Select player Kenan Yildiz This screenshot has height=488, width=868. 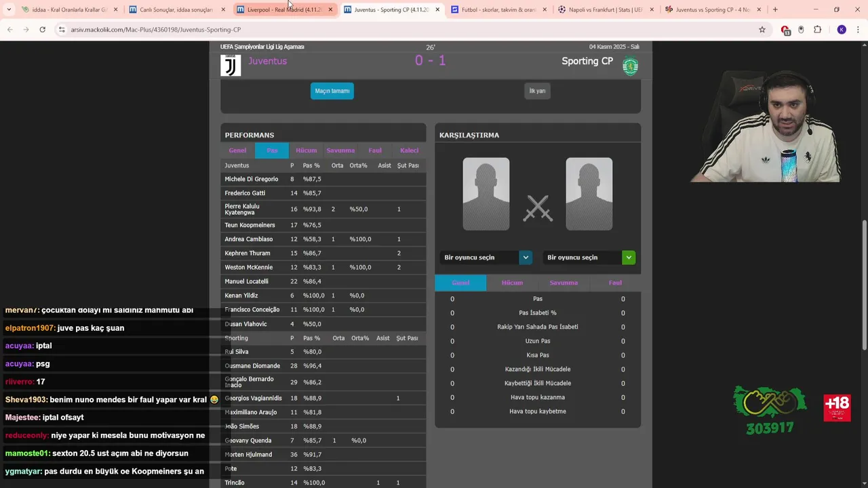241,296
